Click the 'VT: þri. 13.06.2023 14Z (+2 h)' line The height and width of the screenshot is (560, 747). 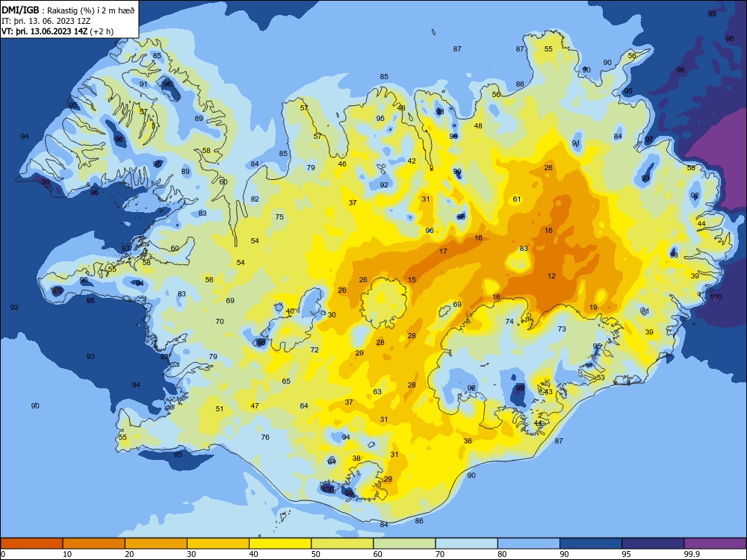click(58, 31)
